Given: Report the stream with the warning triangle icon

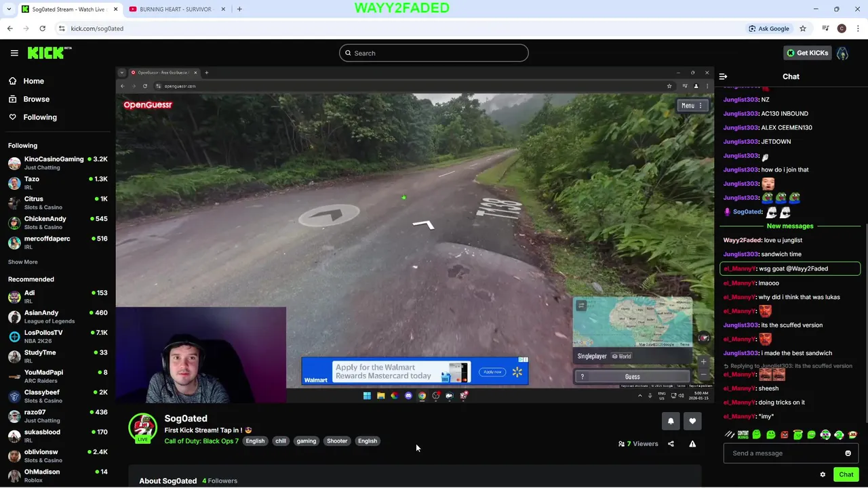Looking at the screenshot, I should point(692,444).
